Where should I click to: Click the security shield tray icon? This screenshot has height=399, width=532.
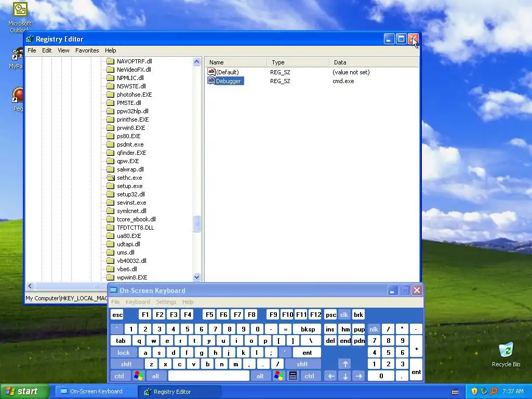[x=474, y=391]
